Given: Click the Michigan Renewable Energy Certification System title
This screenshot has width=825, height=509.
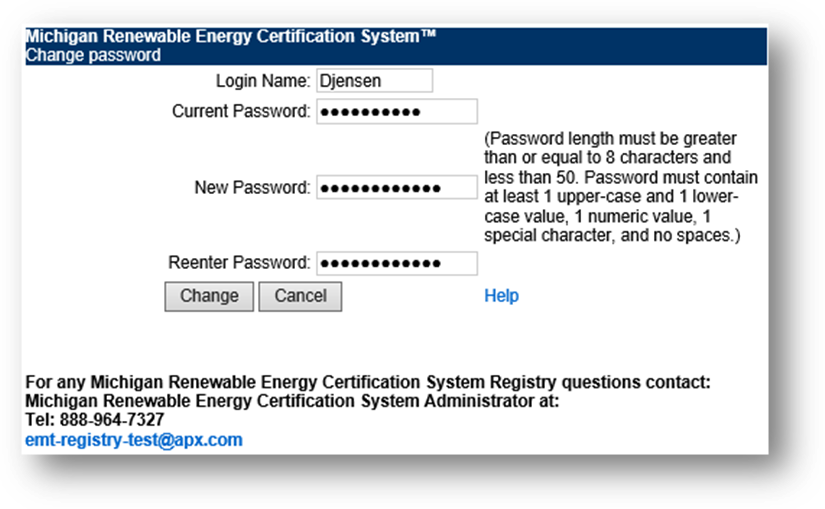Looking at the screenshot, I should point(222,38).
